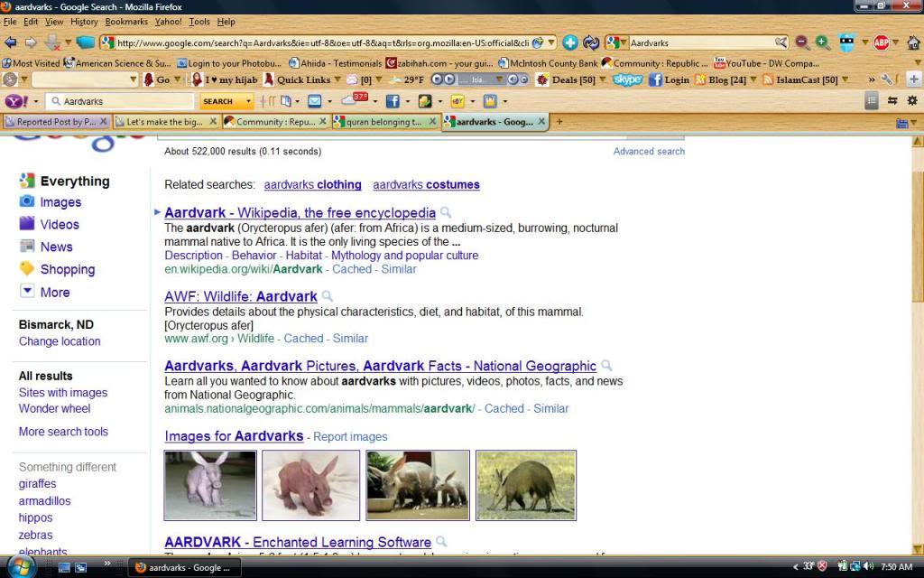Click the Skype toolbar icon

627,79
